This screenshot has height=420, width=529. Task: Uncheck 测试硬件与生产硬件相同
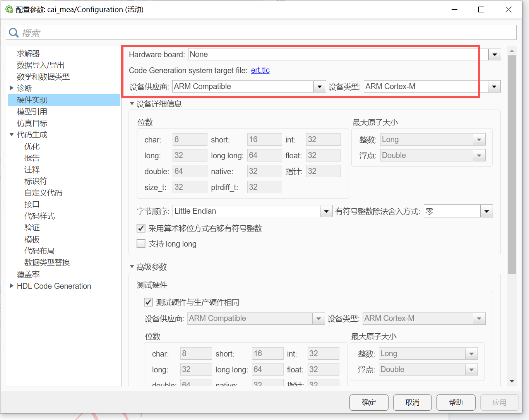(x=148, y=302)
